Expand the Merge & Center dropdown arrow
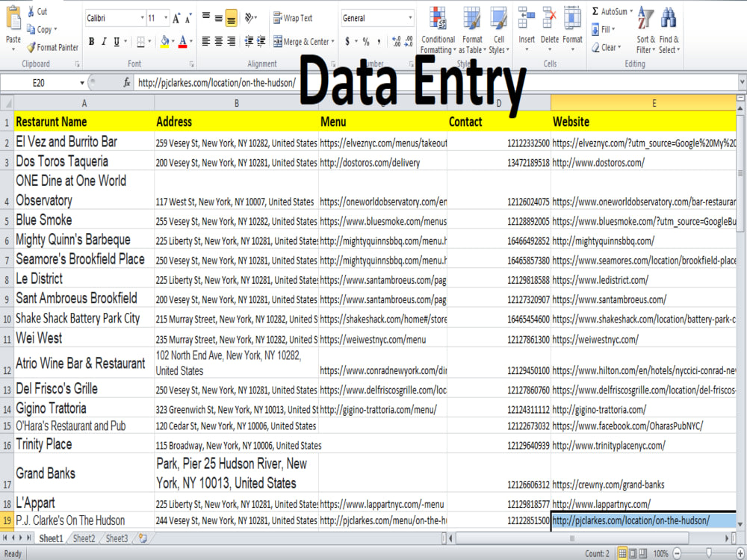 click(332, 42)
